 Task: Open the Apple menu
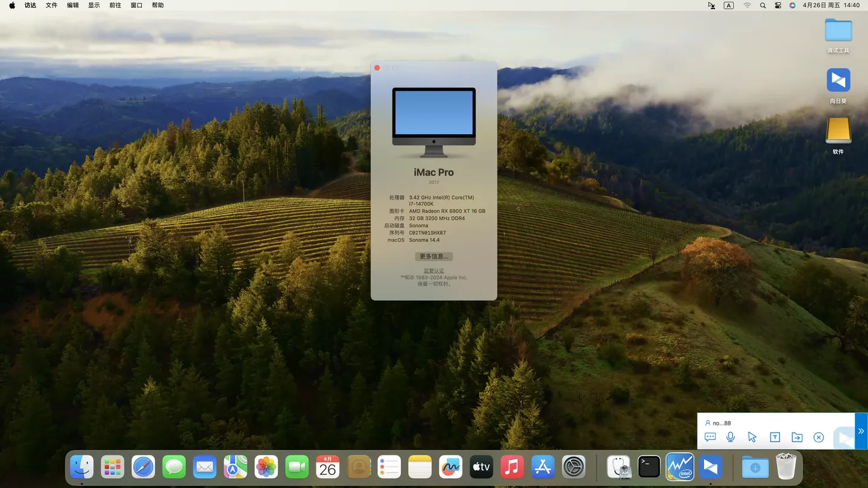(x=12, y=5)
